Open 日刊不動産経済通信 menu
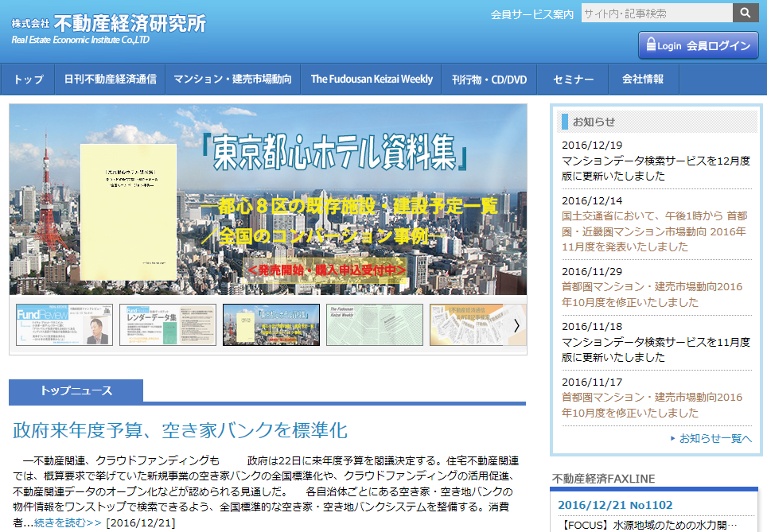The image size is (767, 532). pyautogui.click(x=110, y=80)
